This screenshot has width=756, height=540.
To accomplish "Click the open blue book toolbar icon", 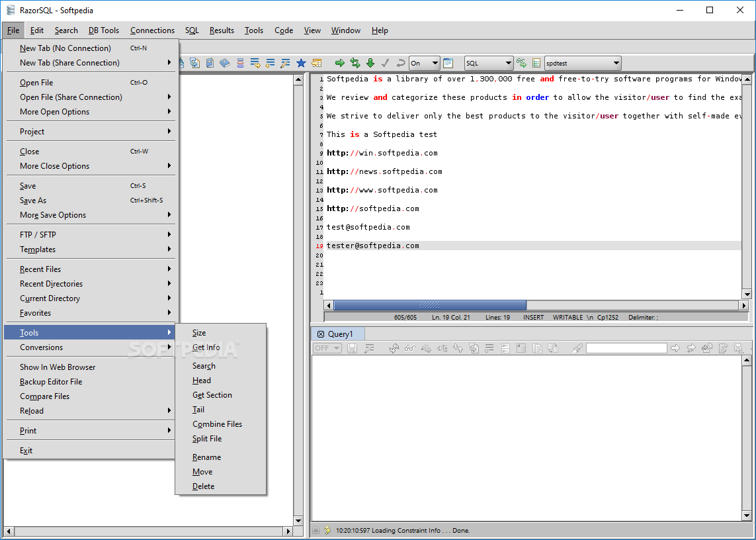I will (225, 64).
